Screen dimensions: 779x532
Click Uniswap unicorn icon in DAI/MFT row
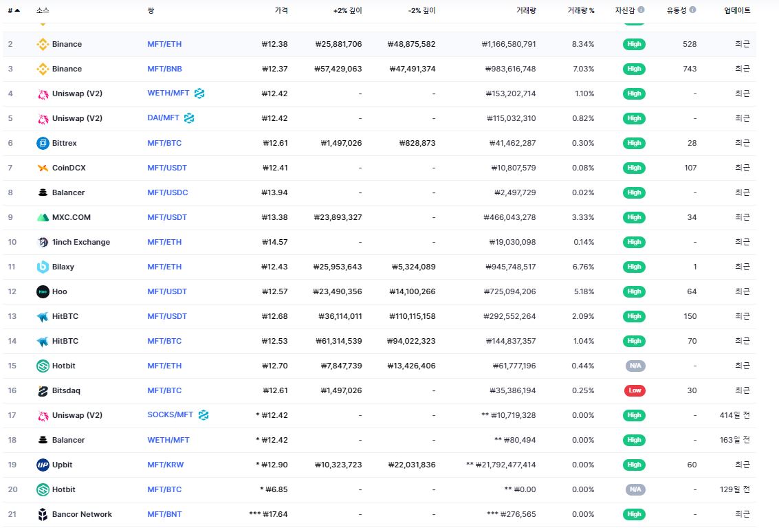coord(43,119)
